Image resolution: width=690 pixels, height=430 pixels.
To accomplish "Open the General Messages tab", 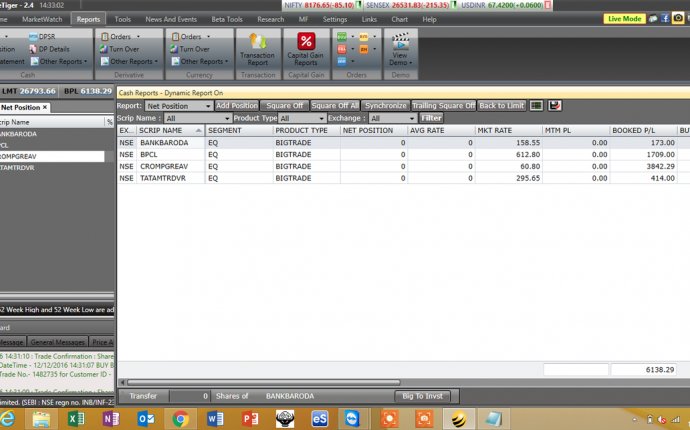I will (58, 342).
